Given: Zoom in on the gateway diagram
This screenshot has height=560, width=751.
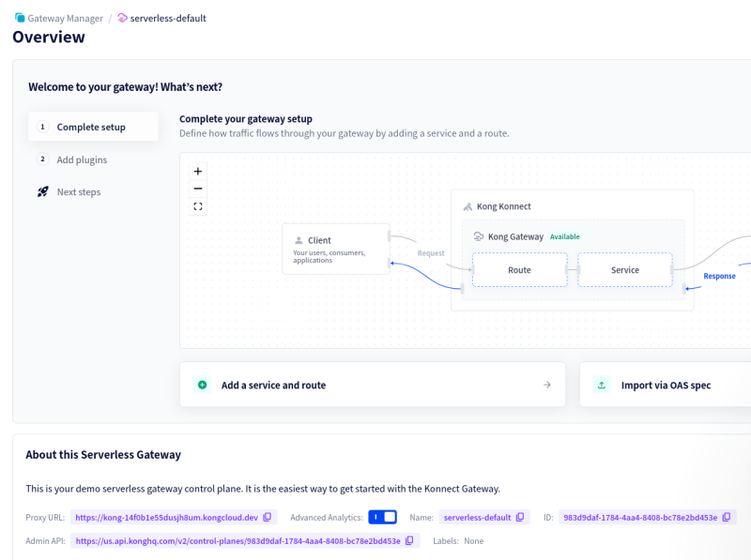Looking at the screenshot, I should [x=198, y=172].
